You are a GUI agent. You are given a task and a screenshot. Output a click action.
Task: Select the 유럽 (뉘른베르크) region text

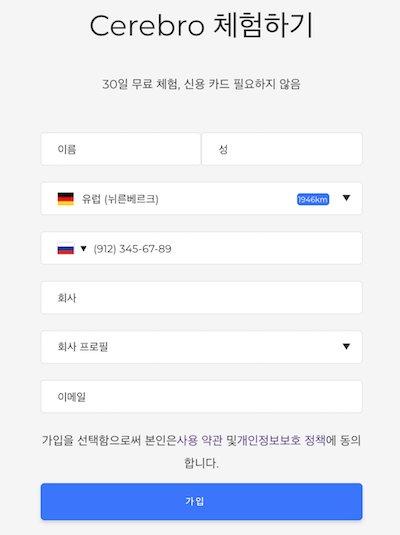(x=120, y=199)
